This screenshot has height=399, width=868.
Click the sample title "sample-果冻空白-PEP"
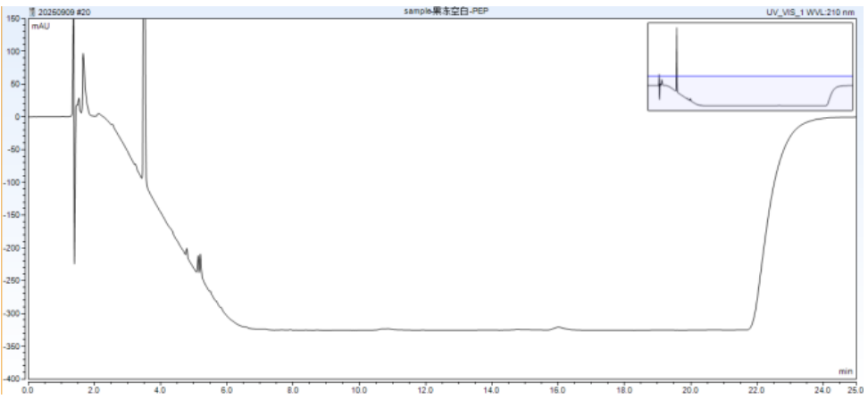click(x=447, y=11)
